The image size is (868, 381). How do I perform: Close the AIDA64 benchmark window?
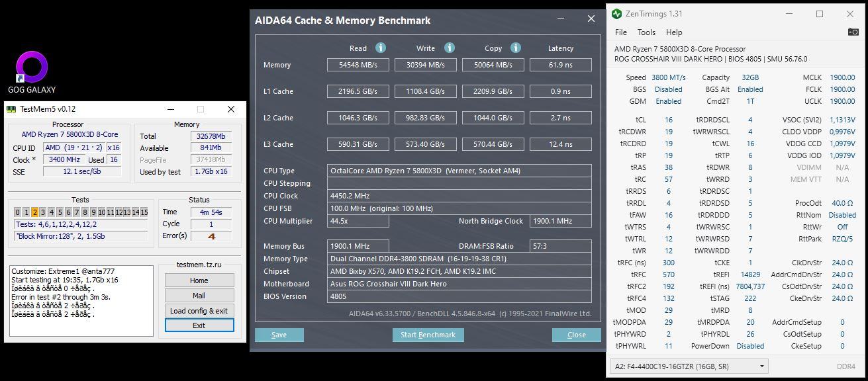pyautogui.click(x=591, y=20)
